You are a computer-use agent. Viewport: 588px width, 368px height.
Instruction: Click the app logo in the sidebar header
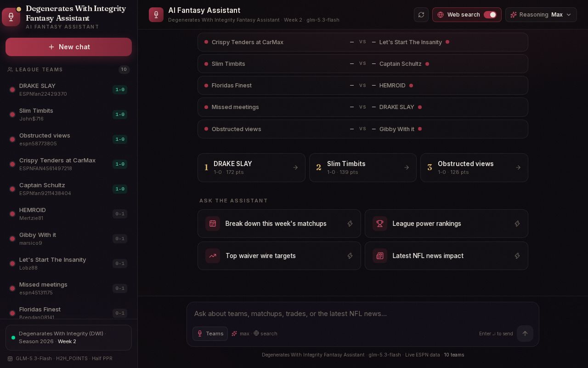(x=11, y=17)
